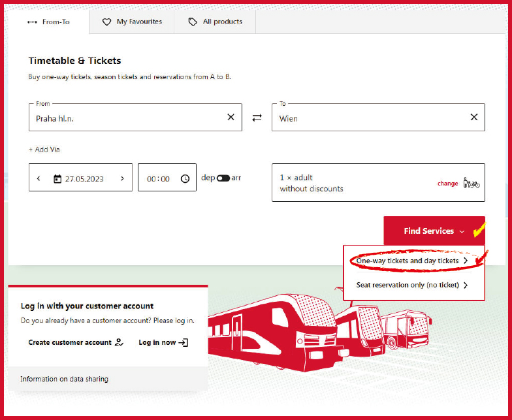This screenshot has height=420, width=512.
Task: Open the clock time picker icon
Action: coord(185,178)
